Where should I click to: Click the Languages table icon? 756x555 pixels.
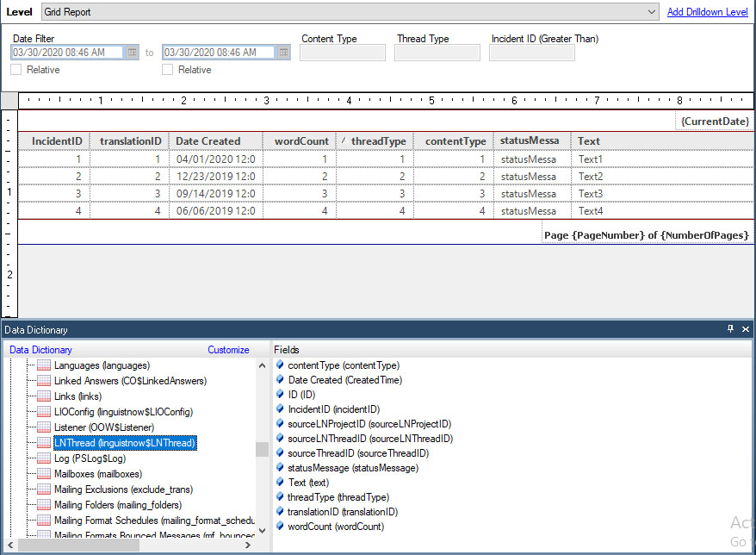coord(43,365)
